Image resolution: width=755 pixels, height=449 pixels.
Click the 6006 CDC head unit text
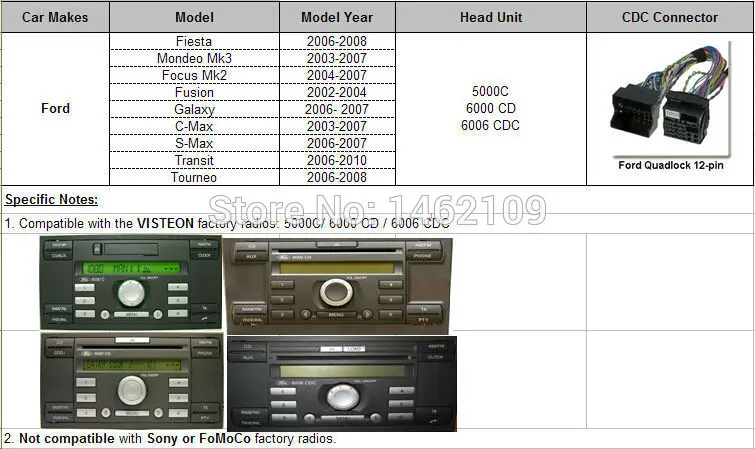pyautogui.click(x=490, y=125)
